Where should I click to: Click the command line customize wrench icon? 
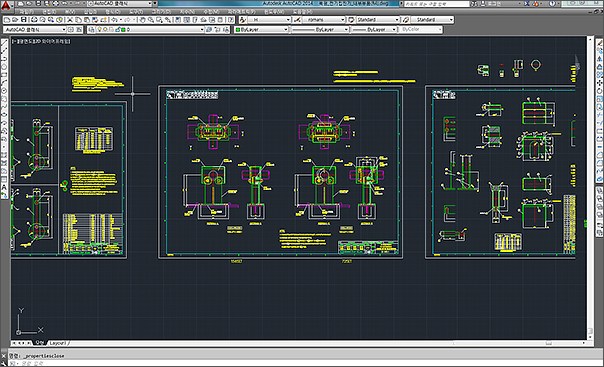click(x=4, y=363)
